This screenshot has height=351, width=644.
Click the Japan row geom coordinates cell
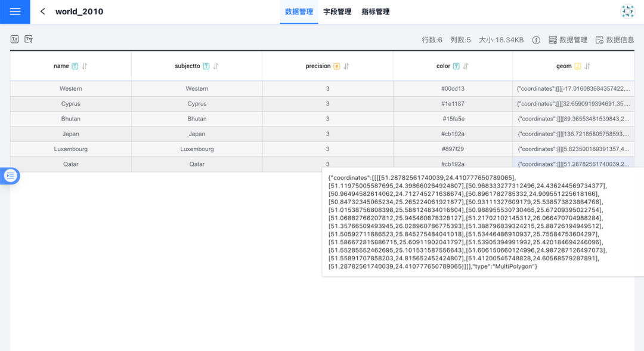pos(574,134)
